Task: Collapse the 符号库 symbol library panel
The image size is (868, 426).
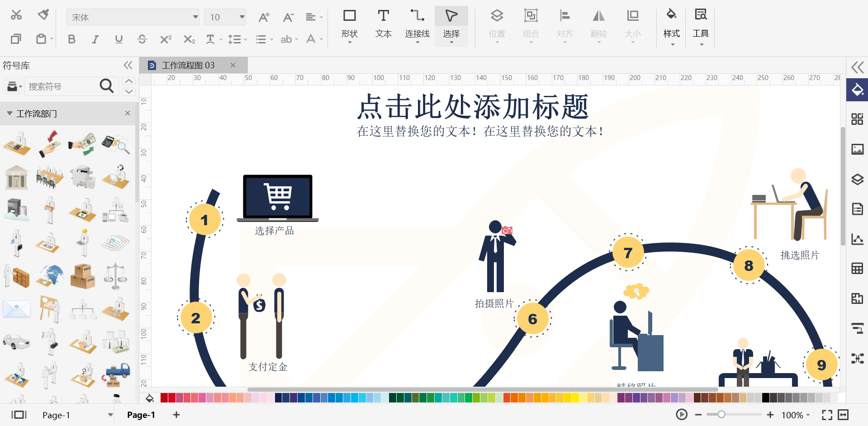Action: 128,65
